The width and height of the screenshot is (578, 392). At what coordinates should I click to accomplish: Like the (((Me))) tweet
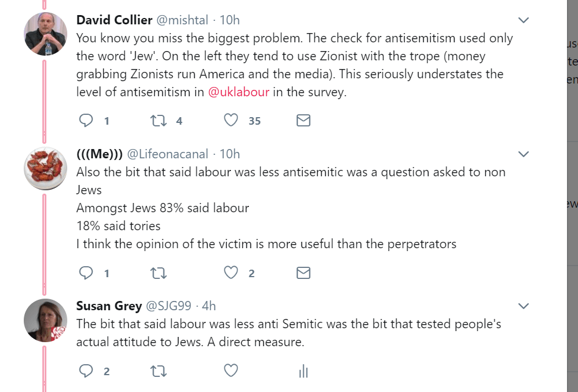coord(231,273)
